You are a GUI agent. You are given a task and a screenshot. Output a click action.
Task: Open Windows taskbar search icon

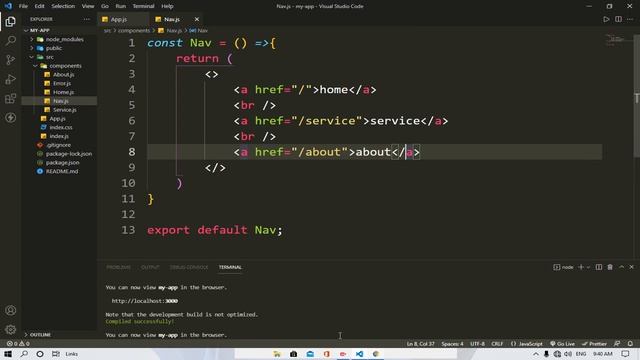(24, 354)
